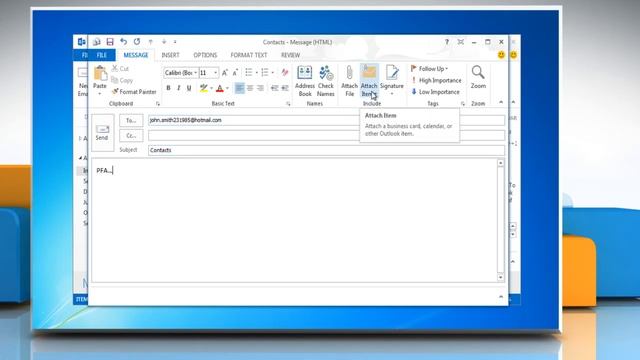Toggle Bold formatting
Screen dimensions: 640x360
pyautogui.click(x=168, y=88)
